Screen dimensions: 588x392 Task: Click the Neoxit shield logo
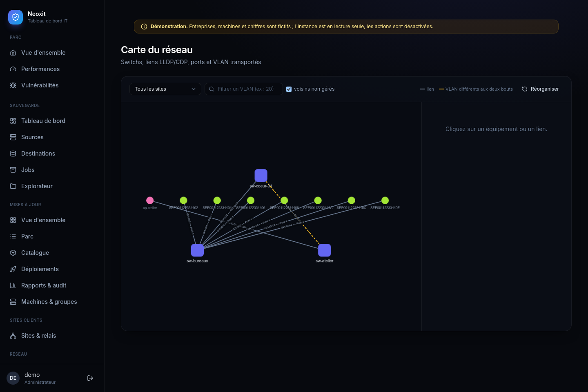[16, 17]
